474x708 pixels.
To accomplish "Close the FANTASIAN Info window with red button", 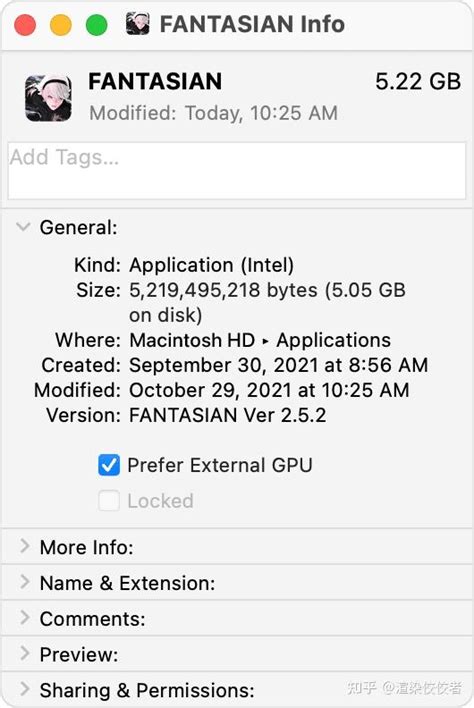I will [x=25, y=25].
